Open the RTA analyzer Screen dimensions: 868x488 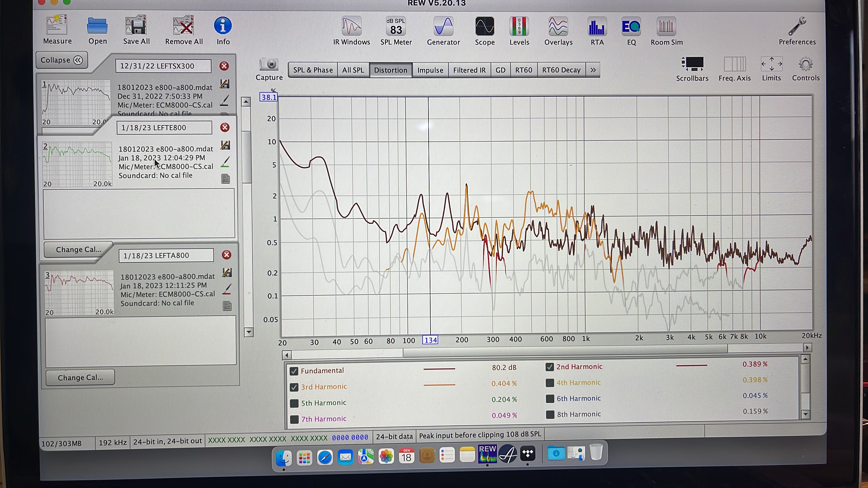pos(597,26)
